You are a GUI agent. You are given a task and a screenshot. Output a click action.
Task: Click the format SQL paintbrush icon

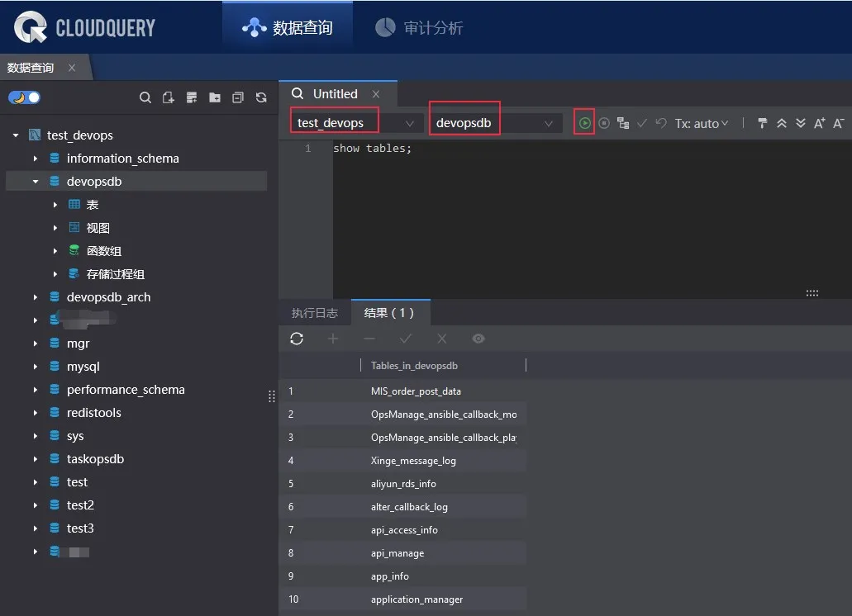point(762,123)
